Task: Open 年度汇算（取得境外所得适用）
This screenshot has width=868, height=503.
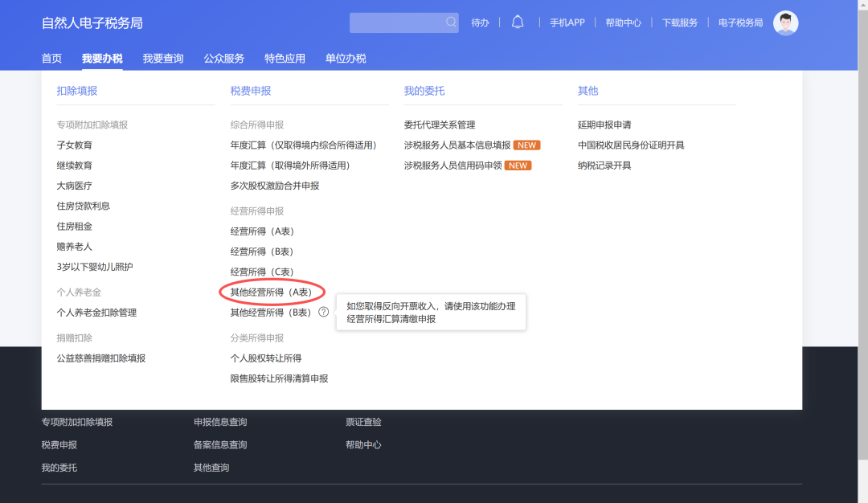Action: 290,166
